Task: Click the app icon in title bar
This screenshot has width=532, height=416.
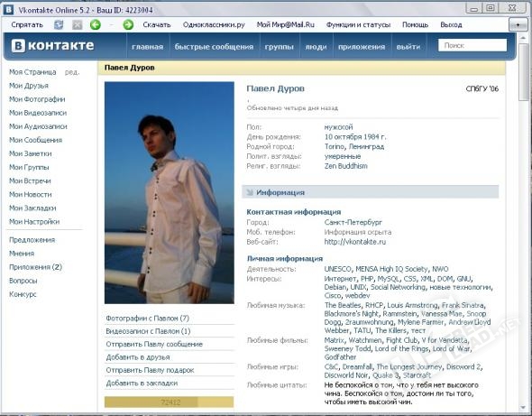Action: (x=8, y=10)
